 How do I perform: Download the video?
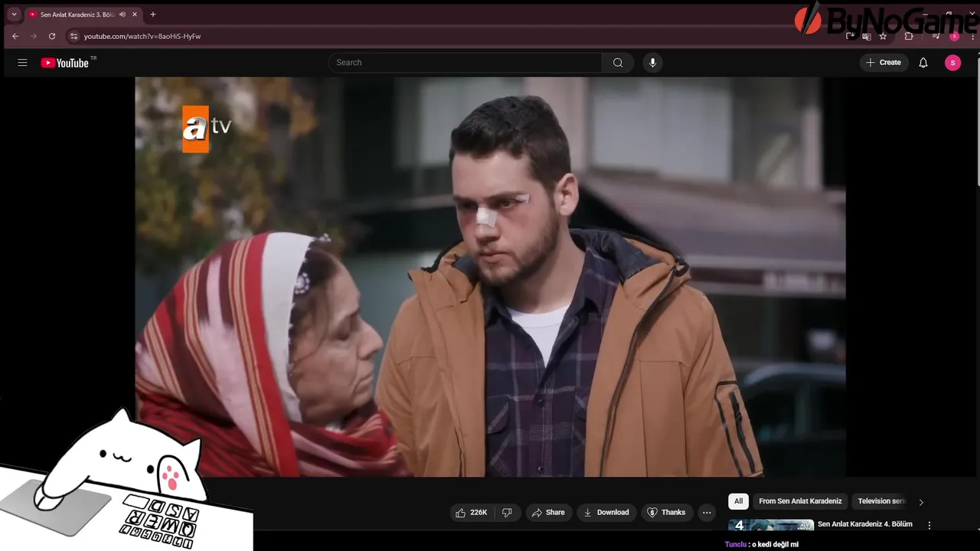click(x=606, y=513)
